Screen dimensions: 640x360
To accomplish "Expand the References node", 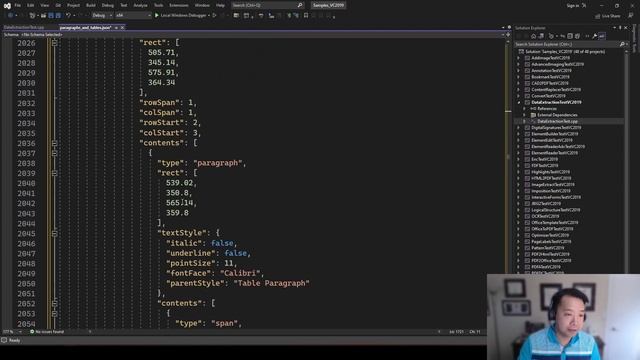I will (524, 109).
